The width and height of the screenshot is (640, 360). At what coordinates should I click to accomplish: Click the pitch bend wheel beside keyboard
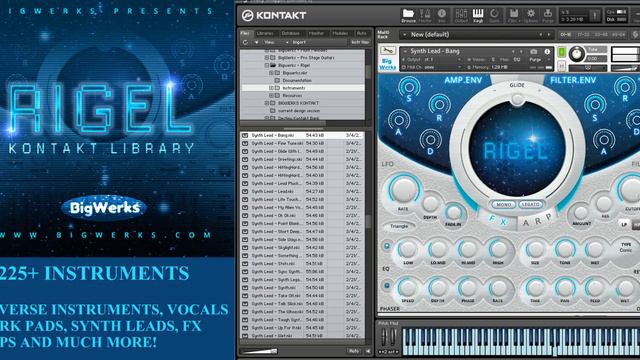(x=384, y=337)
